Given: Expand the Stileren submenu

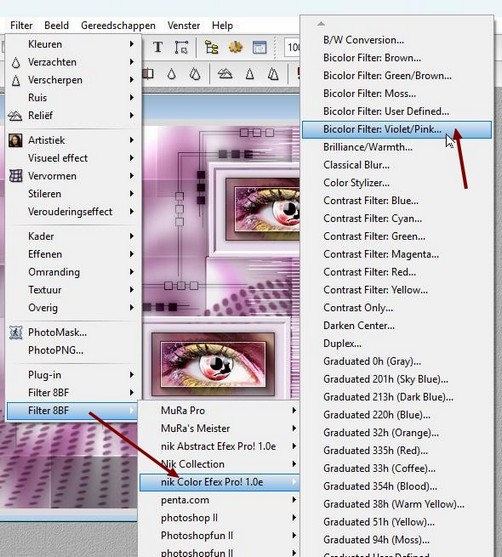Looking at the screenshot, I should click(x=72, y=194).
